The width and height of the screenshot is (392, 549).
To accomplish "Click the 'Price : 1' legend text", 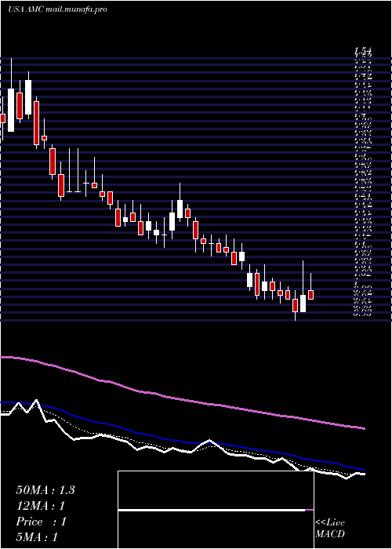I will (x=41, y=522).
